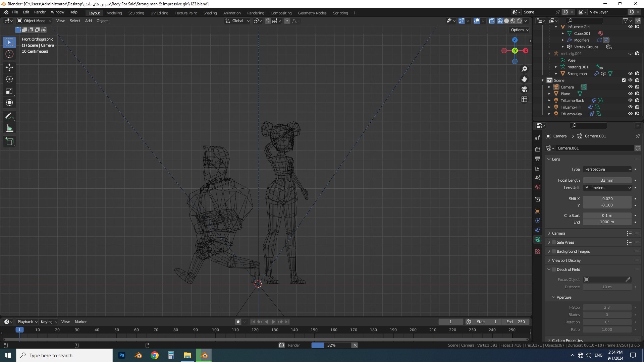Switch to the Shading workspace tab

pos(210,13)
